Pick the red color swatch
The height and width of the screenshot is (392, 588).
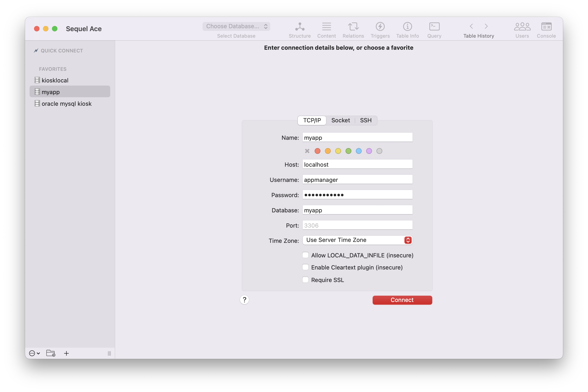click(317, 151)
